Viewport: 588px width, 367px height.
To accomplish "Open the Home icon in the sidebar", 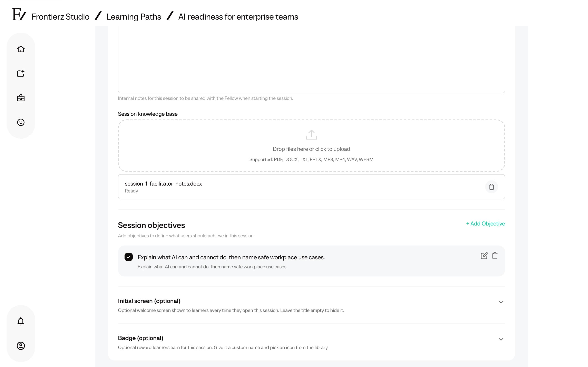I will point(21,49).
